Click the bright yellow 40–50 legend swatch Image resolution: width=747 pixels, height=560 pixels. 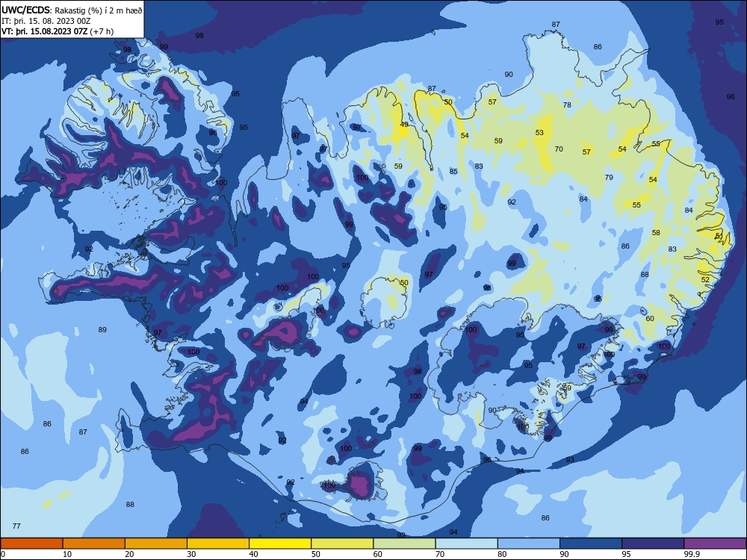click(x=280, y=544)
